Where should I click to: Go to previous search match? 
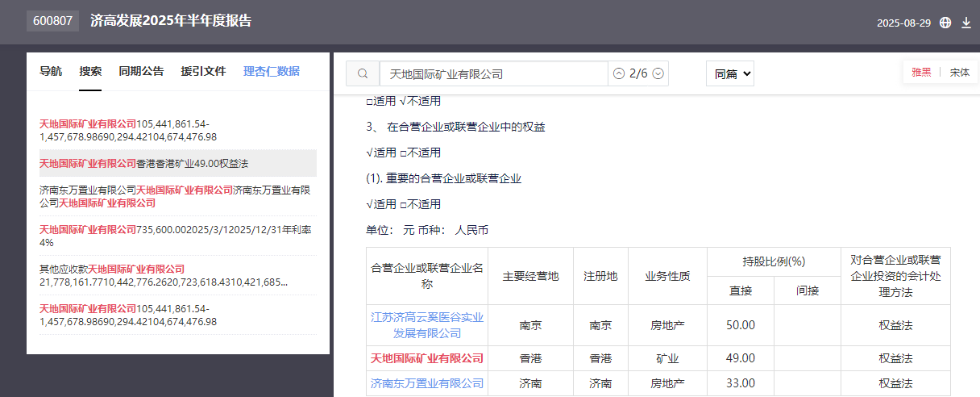point(619,73)
